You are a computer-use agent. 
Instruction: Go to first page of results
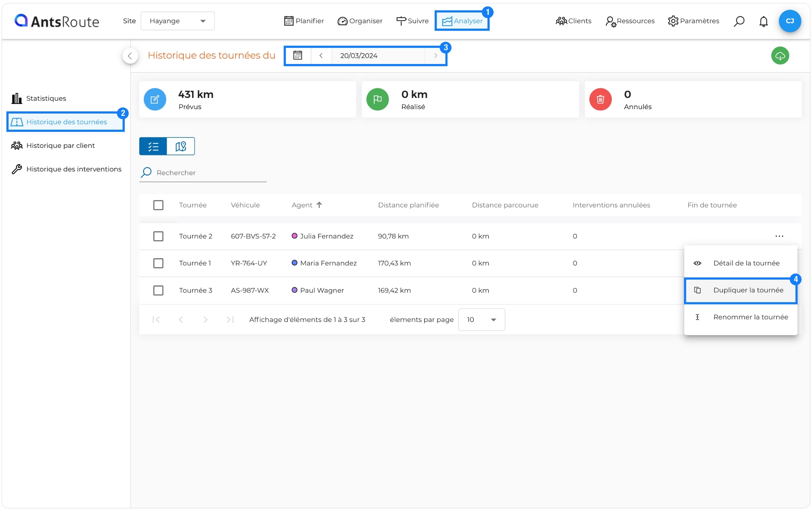156,319
